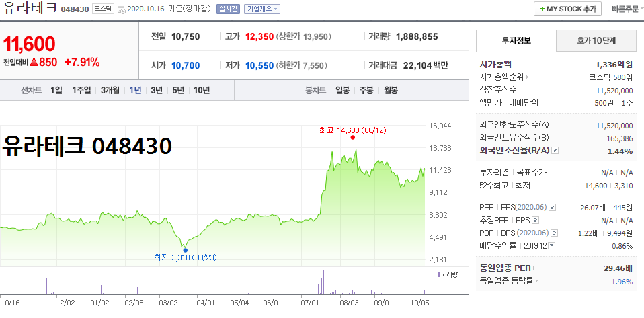This screenshot has height=318, width=644.
Task: Click the +7.91% change rate
Action: click(x=82, y=63)
